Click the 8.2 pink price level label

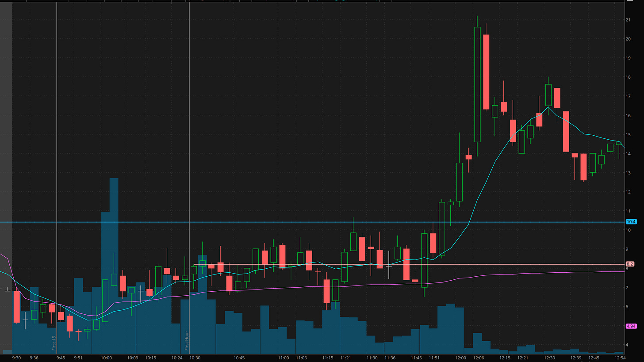click(x=630, y=264)
